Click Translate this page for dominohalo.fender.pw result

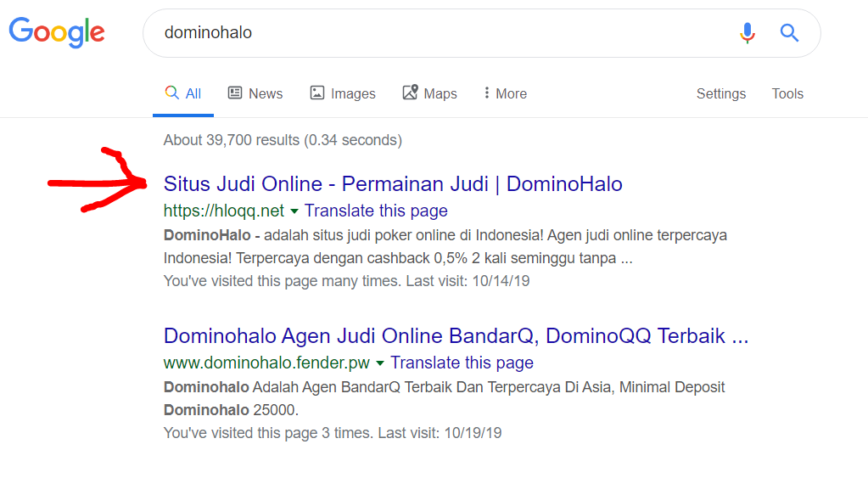462,363
